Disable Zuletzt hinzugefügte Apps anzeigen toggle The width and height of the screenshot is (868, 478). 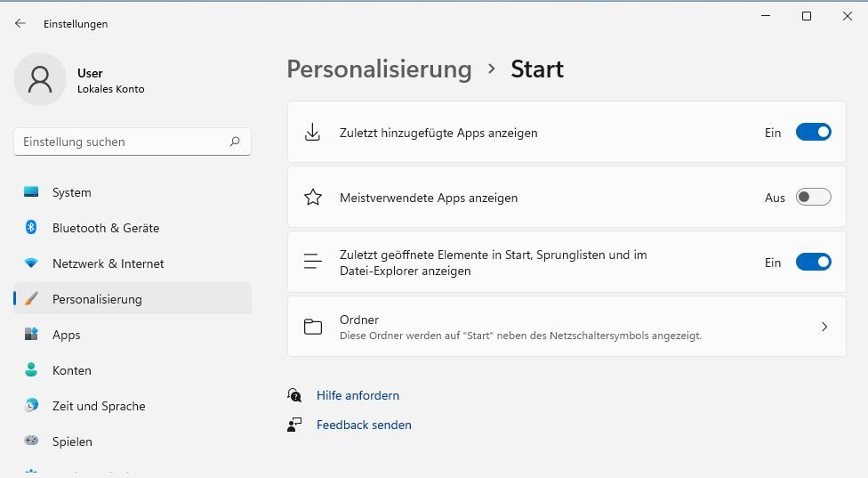(813, 133)
